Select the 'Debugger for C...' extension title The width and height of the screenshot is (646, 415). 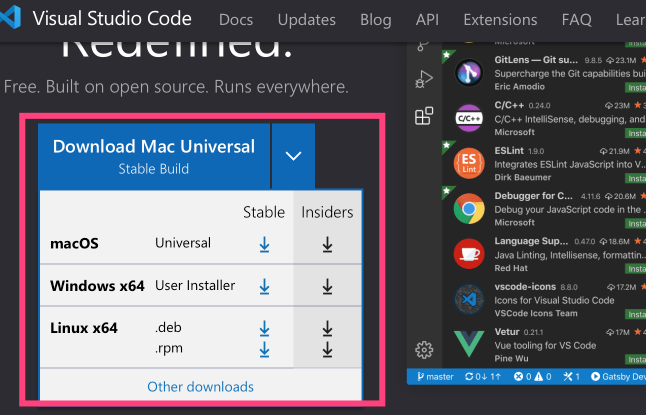point(534,196)
